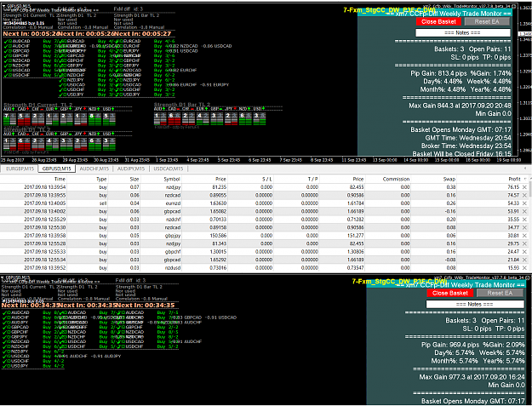Toggle the AUDCAD checkmark in the upper chart
This screenshot has height=406, width=532.
[x=6, y=41]
